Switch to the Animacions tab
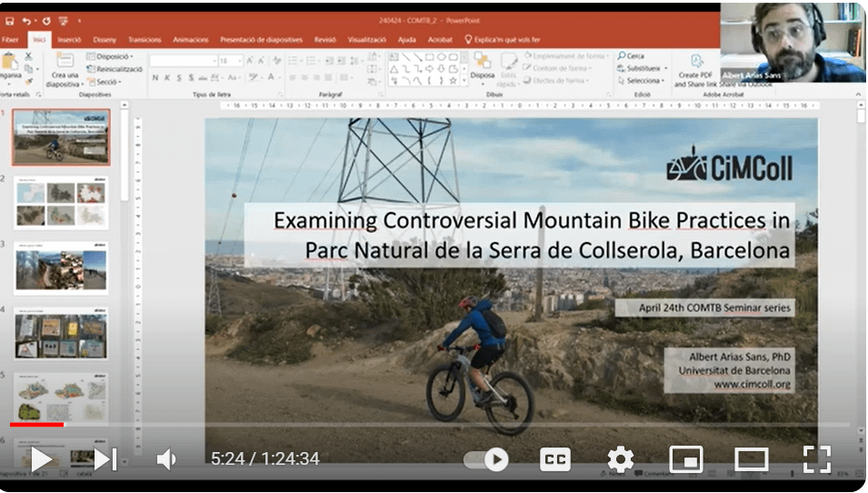 (191, 40)
